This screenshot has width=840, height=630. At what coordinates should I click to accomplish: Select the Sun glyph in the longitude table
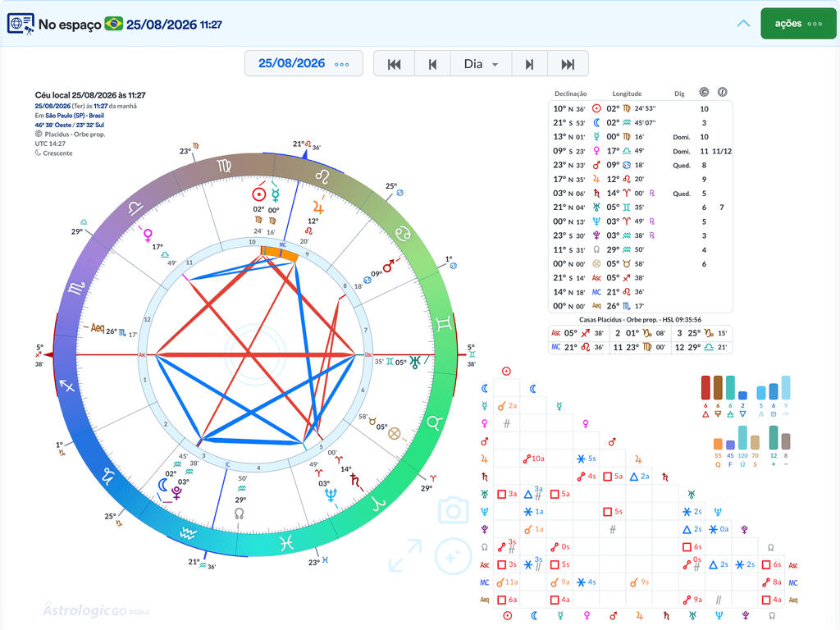point(596,108)
